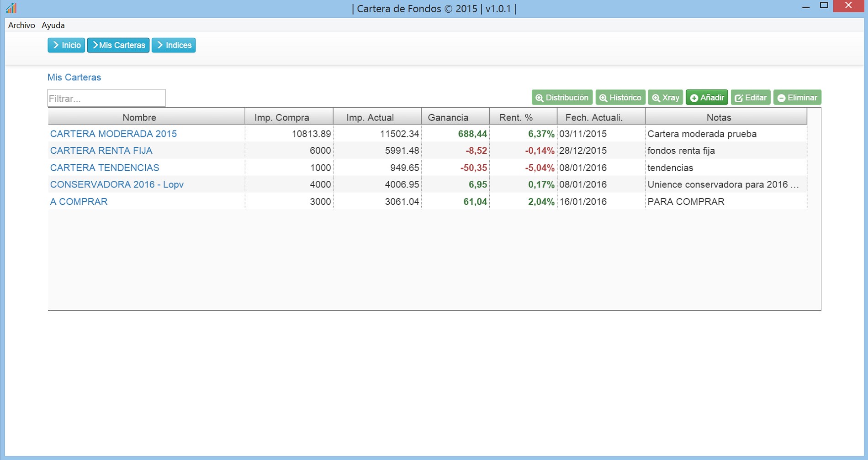Switch to the Indices tab
The image size is (868, 460).
(174, 45)
